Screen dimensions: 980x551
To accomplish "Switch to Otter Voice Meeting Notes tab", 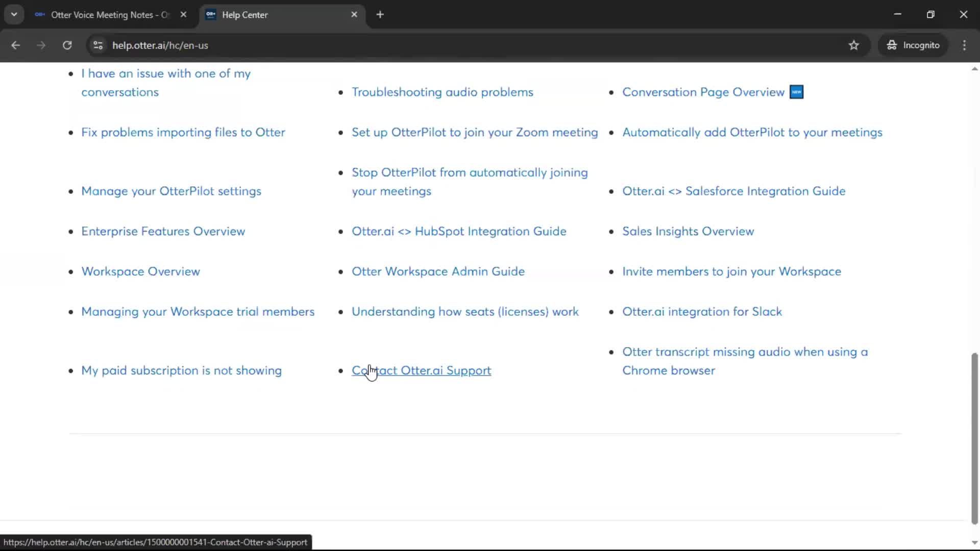I will [x=110, y=15].
